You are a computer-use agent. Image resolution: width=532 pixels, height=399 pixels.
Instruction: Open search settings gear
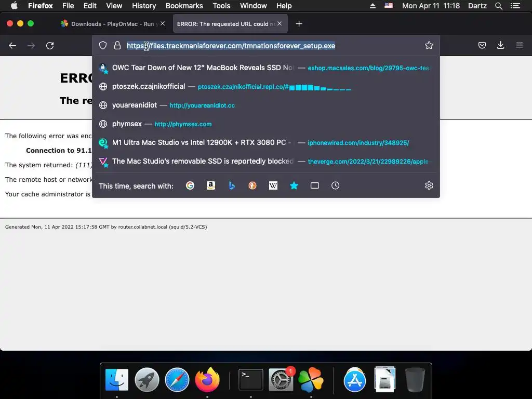[x=429, y=185]
